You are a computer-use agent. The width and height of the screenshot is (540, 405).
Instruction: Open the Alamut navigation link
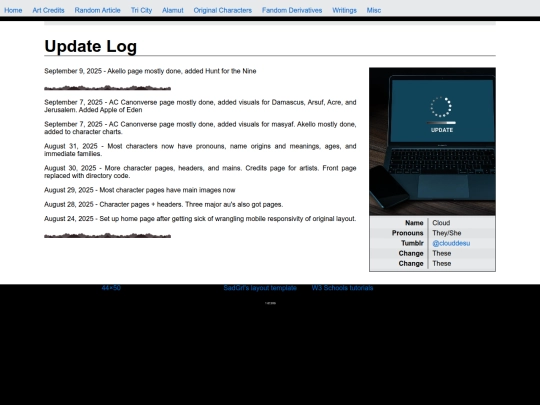click(x=173, y=10)
